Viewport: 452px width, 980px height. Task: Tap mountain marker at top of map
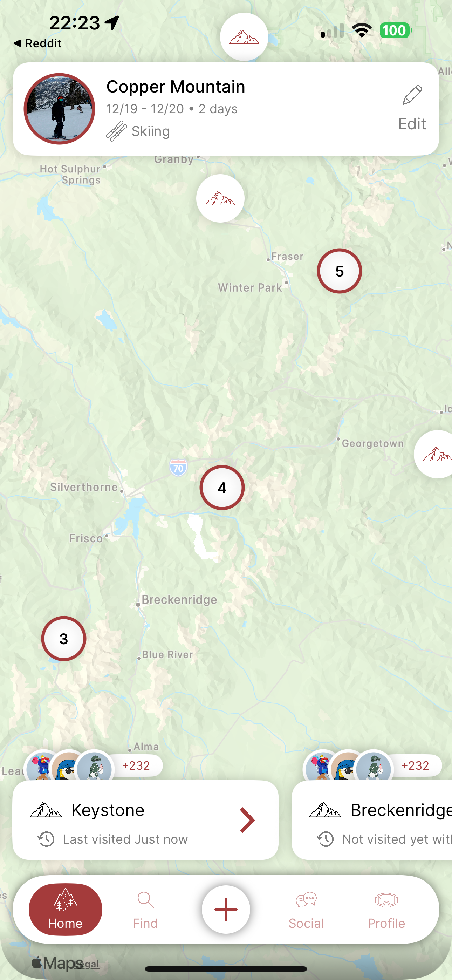(244, 37)
